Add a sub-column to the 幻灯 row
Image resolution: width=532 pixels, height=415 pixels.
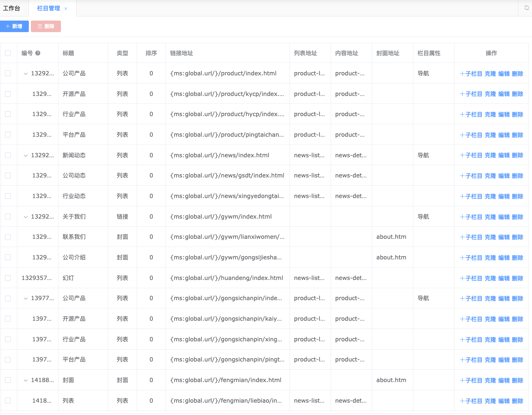click(x=471, y=278)
